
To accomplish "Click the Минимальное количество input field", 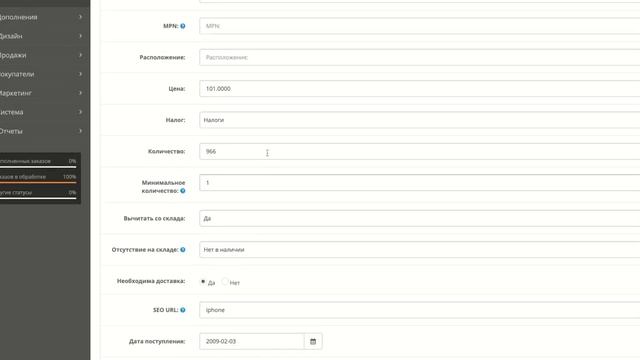I will click(420, 182).
